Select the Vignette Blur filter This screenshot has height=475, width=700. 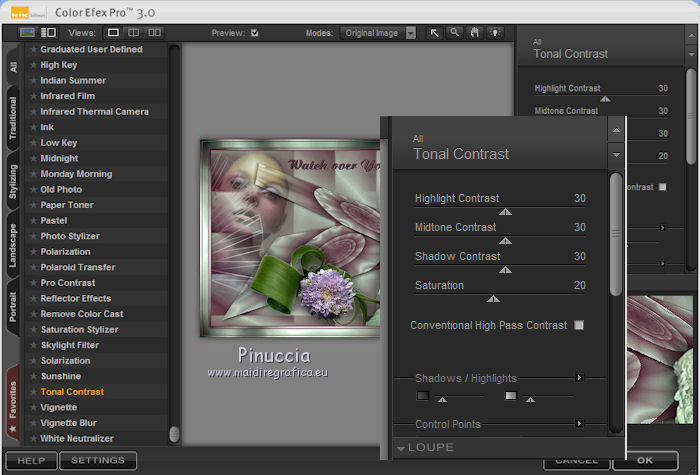click(69, 423)
